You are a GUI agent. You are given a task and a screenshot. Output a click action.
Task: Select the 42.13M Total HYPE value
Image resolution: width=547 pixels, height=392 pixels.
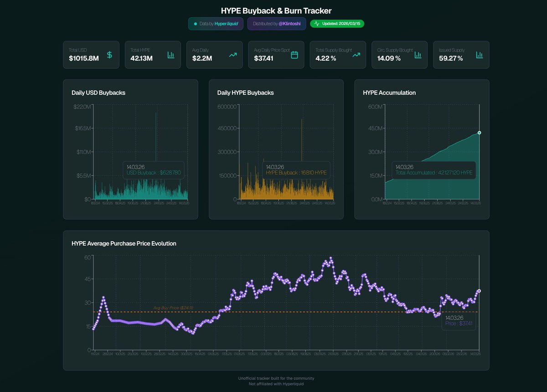click(141, 58)
